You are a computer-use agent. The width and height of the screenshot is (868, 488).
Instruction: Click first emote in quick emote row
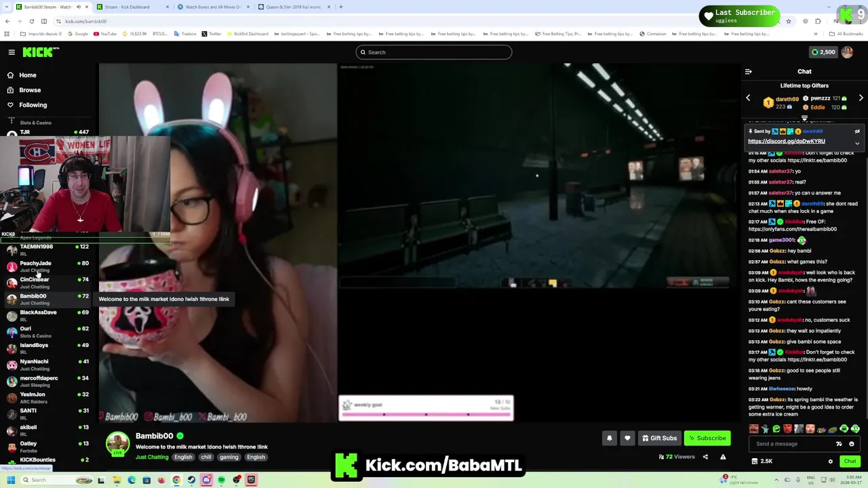click(x=753, y=429)
